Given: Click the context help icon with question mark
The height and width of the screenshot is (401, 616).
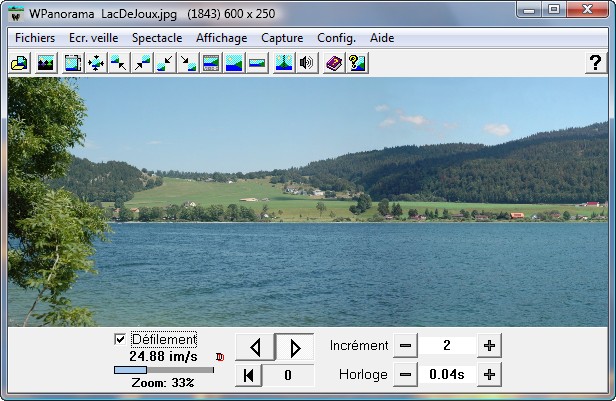Looking at the screenshot, I should (x=356, y=63).
